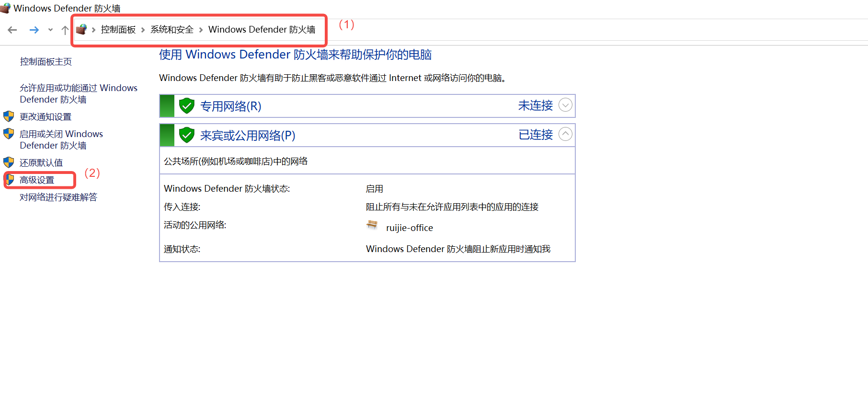868x415 pixels.
Task: Click 阻止所有与未在允许应用列表中的应用的连接 text
Action: coord(452,207)
